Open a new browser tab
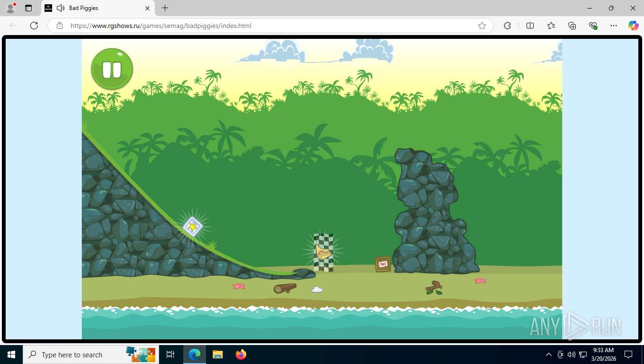This screenshot has width=644, height=364. pos(165,8)
